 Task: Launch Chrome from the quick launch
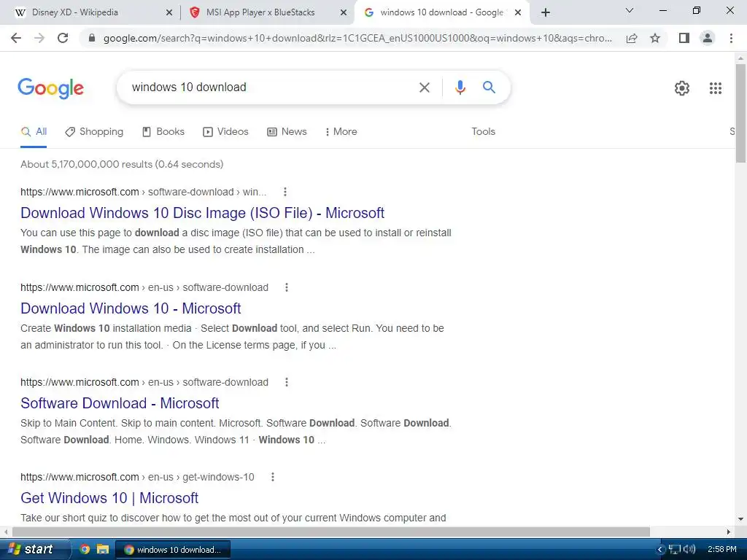coord(85,549)
